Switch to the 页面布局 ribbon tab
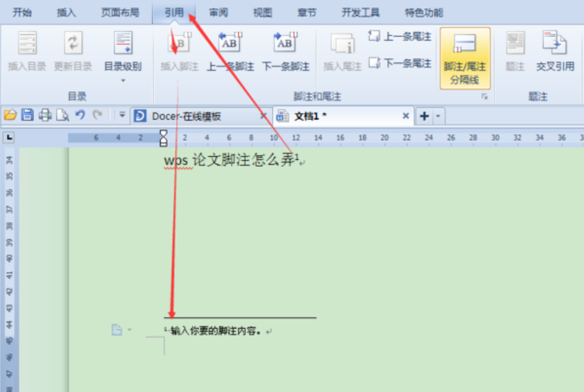This screenshot has width=584, height=392. 120,12
